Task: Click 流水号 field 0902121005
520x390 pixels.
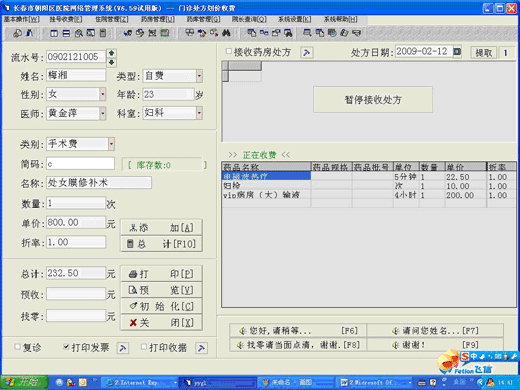Action: click(76, 57)
